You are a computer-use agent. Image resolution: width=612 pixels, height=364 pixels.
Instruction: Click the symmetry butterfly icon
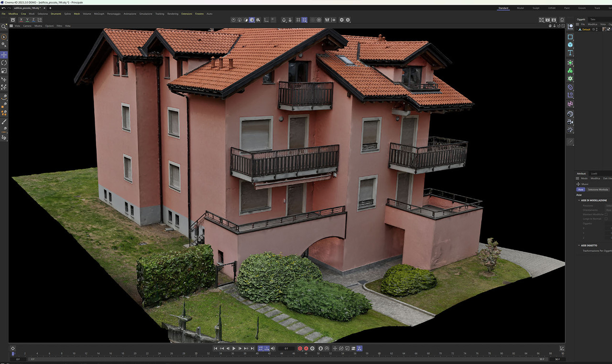pos(327,20)
